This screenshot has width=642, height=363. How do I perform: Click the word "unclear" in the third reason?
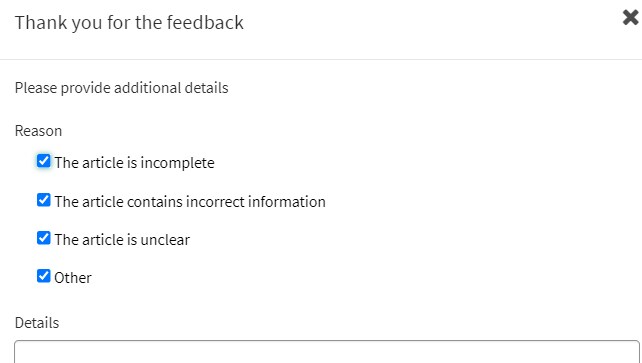(x=165, y=239)
